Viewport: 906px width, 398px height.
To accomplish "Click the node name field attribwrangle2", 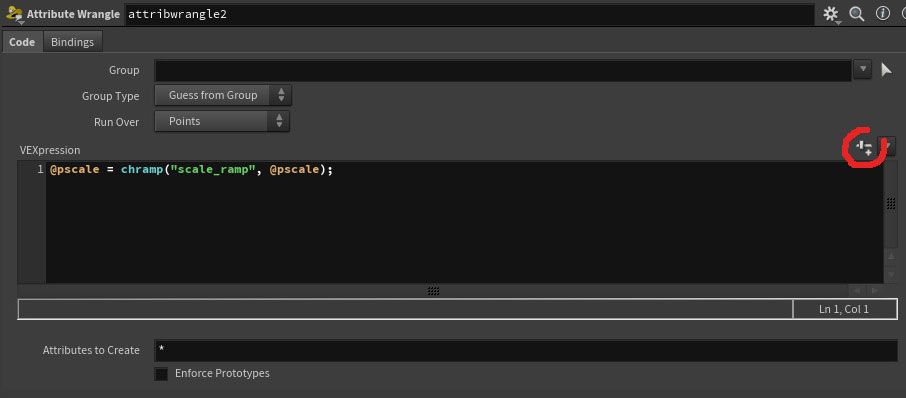I will [469, 14].
